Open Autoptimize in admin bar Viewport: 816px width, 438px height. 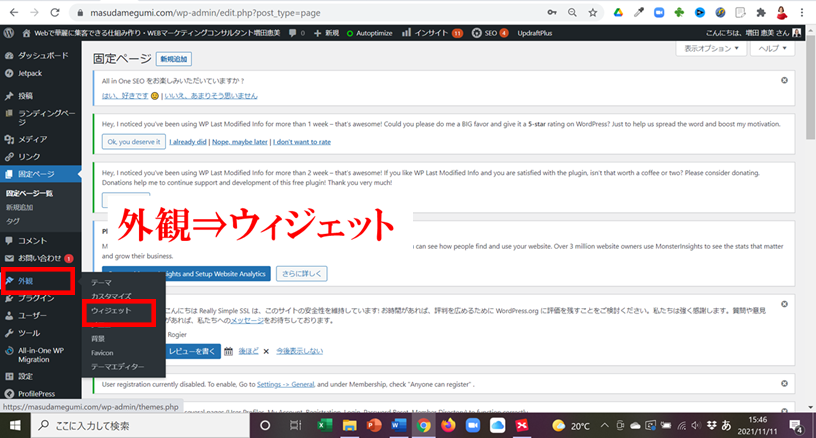point(369,33)
